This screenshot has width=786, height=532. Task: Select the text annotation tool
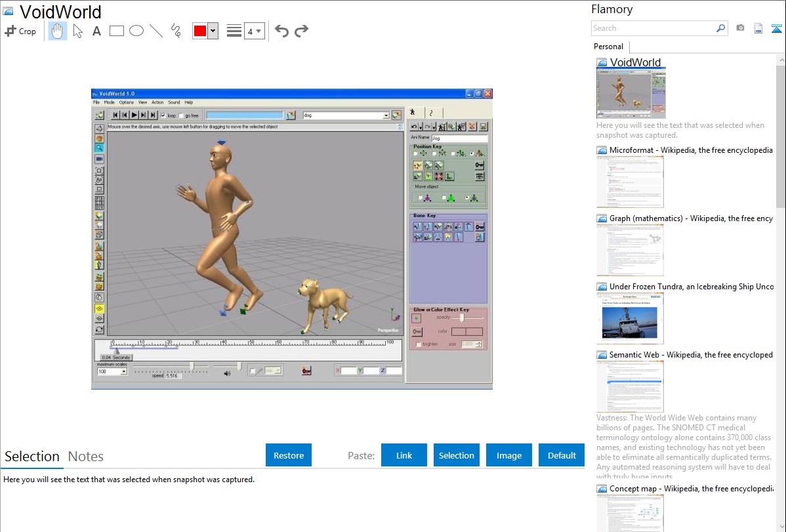tap(96, 31)
